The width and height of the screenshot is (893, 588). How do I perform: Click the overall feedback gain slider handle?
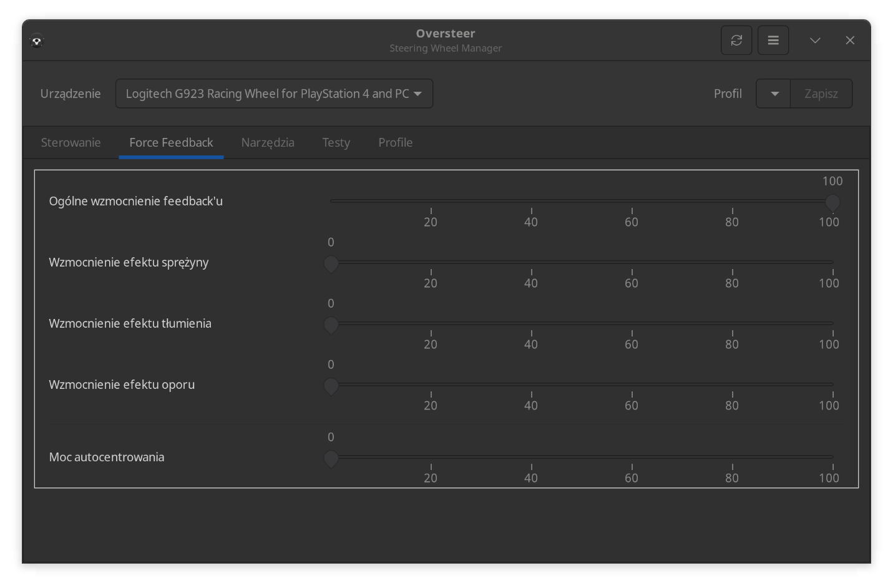tap(832, 202)
